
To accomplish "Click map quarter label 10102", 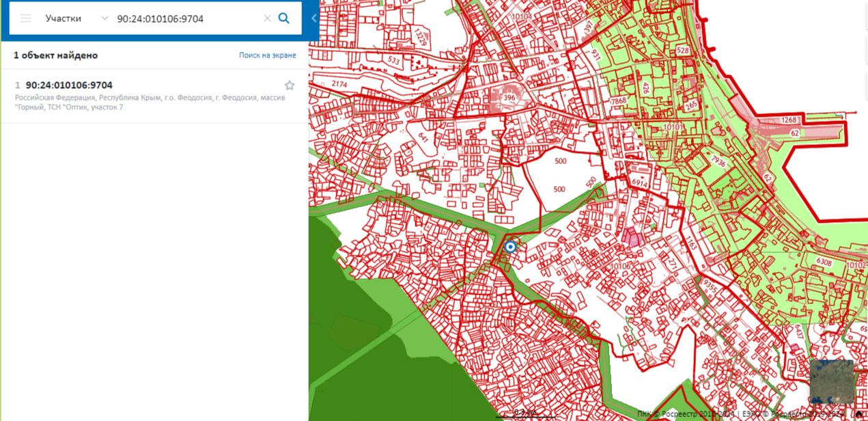I will pos(856,265).
